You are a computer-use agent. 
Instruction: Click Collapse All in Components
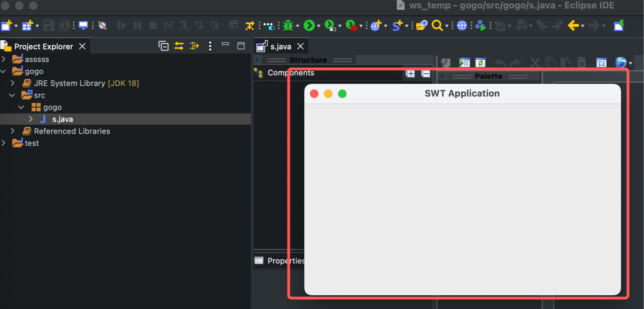click(x=426, y=73)
